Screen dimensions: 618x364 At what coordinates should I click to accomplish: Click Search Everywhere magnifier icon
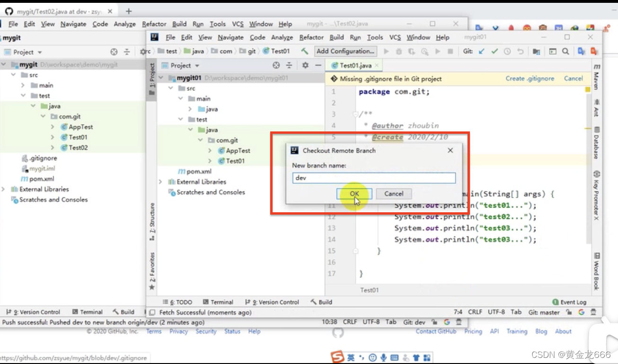click(x=565, y=52)
